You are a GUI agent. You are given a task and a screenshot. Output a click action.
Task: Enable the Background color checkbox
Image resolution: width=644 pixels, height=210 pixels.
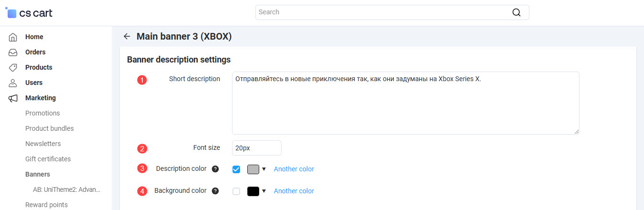(236, 191)
